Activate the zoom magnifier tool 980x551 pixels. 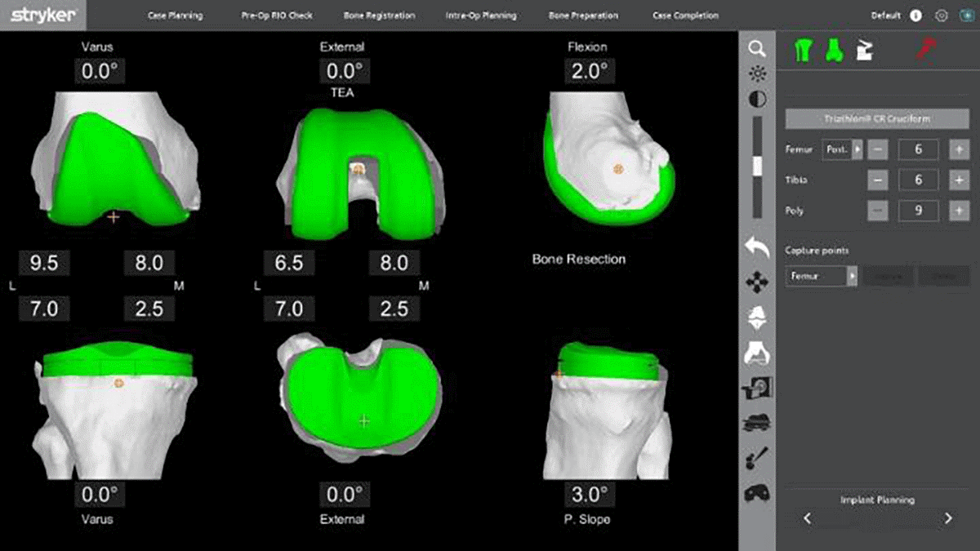click(x=757, y=49)
